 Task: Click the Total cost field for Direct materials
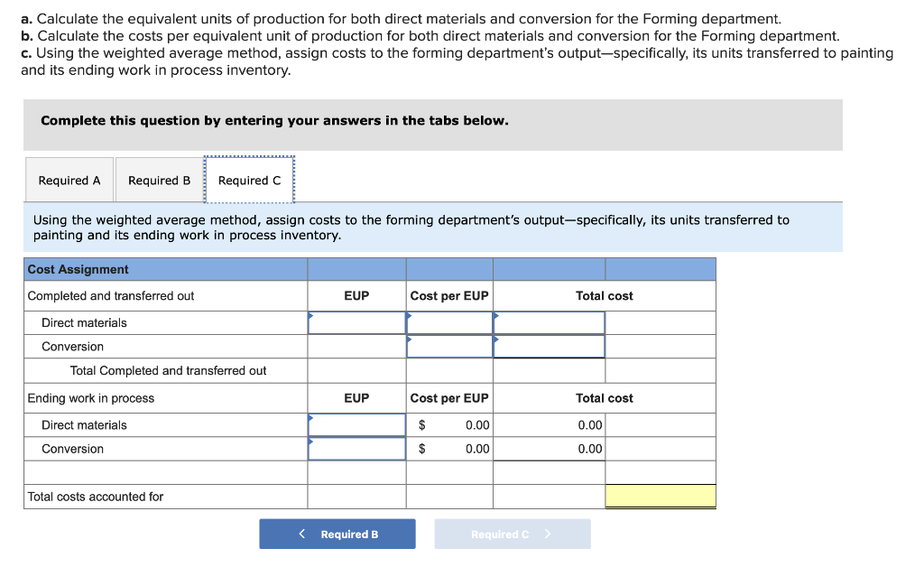coord(548,321)
